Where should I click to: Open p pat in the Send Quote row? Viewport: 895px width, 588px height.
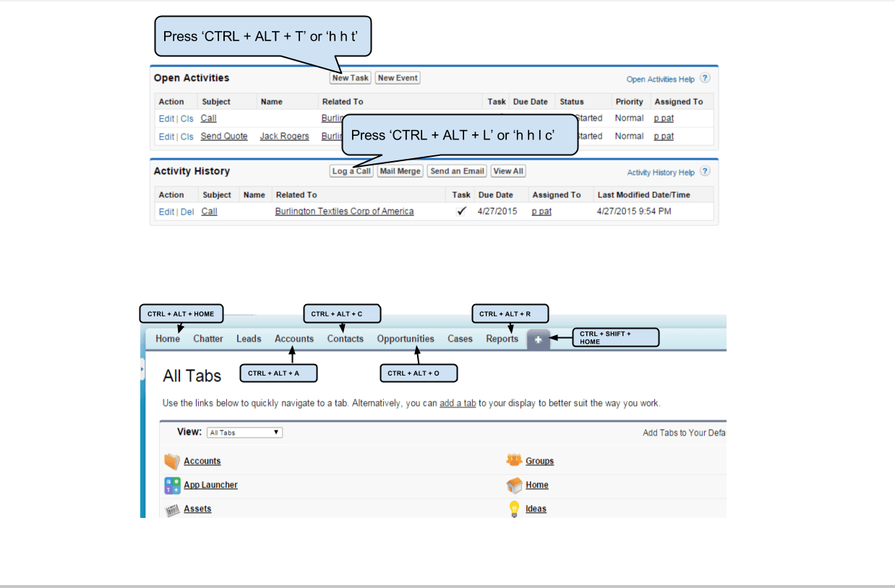[664, 137]
